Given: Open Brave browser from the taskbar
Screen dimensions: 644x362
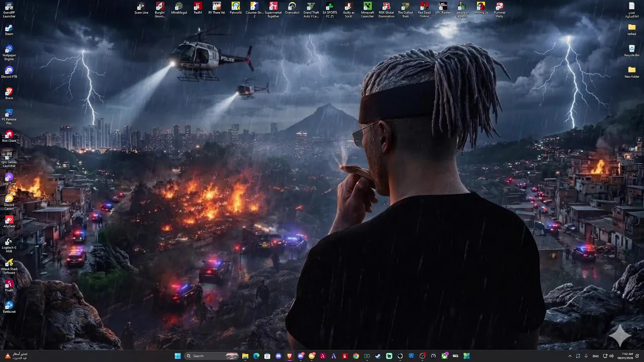Looking at the screenshot, I should (x=289, y=356).
